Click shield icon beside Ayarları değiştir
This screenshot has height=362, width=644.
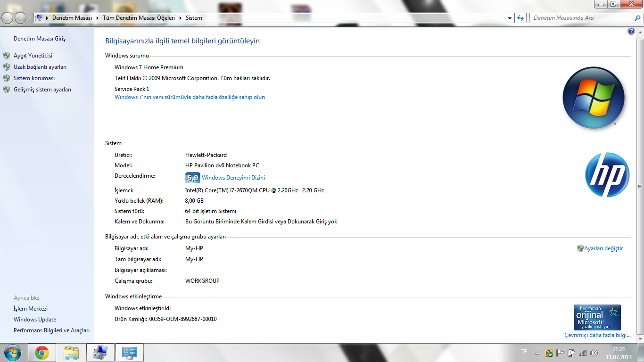(x=580, y=248)
